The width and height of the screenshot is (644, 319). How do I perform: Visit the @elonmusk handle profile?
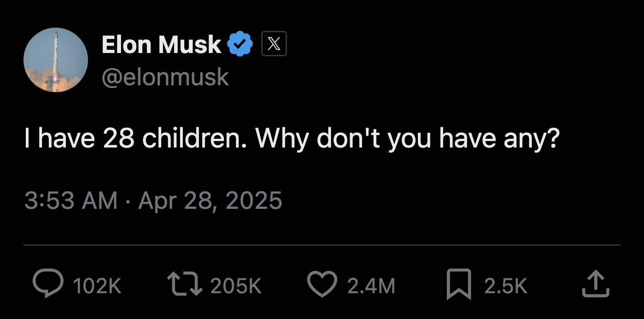click(x=165, y=77)
